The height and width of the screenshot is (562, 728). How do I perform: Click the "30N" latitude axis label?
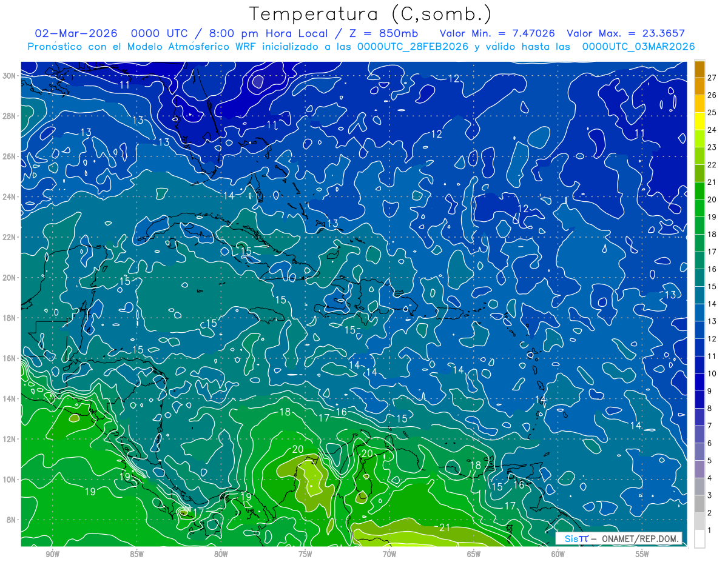click(9, 75)
